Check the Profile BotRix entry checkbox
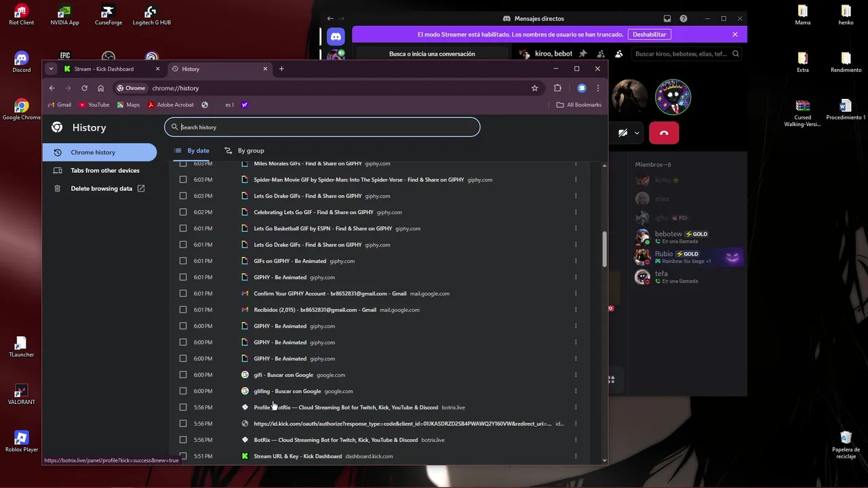 pos(183,407)
